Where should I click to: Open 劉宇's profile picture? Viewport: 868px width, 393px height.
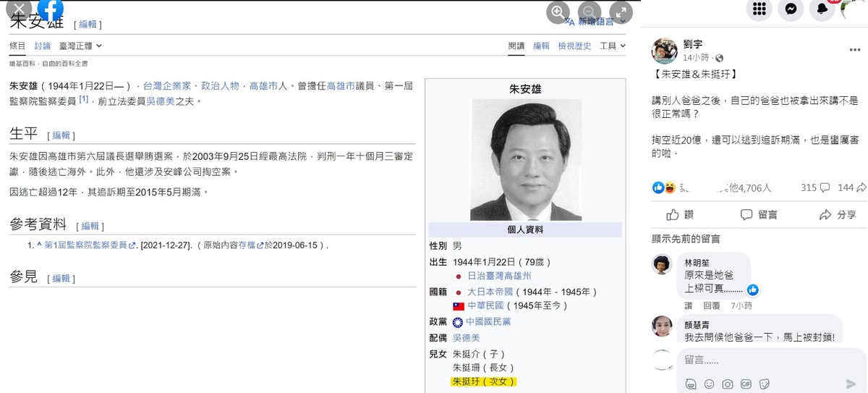point(665,51)
